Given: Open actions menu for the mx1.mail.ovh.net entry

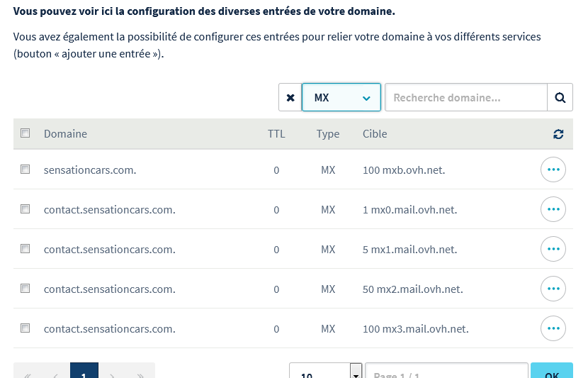Looking at the screenshot, I should click(x=553, y=250).
